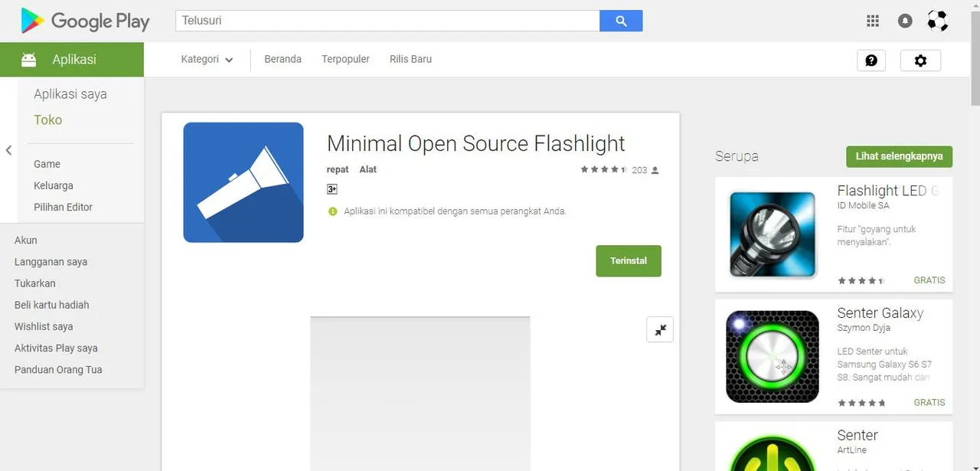Go to the Terpopuler tab
The image size is (980, 471).
point(345,59)
